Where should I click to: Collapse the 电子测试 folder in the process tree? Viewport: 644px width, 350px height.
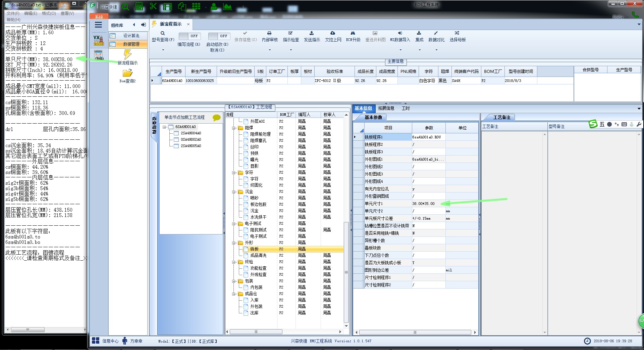pos(234,224)
